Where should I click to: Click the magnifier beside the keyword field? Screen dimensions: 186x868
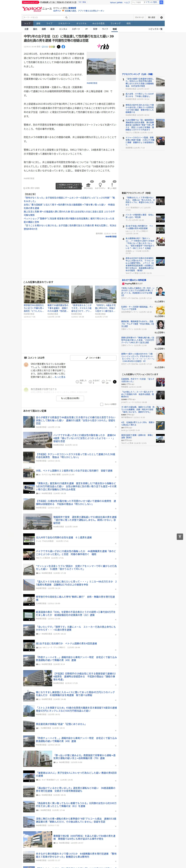66,18
